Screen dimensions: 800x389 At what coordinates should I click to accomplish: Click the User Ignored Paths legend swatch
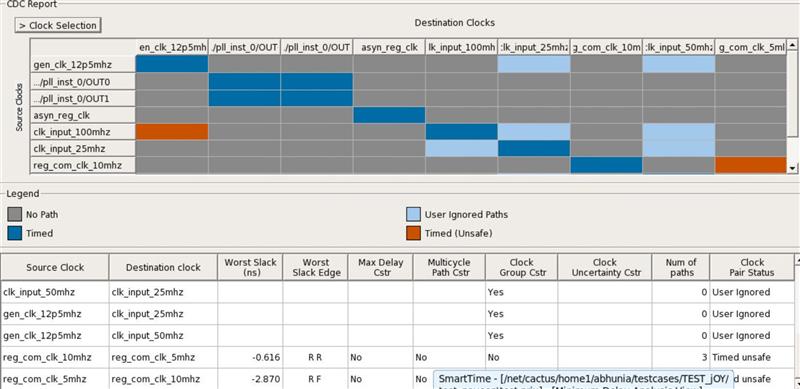[413, 214]
